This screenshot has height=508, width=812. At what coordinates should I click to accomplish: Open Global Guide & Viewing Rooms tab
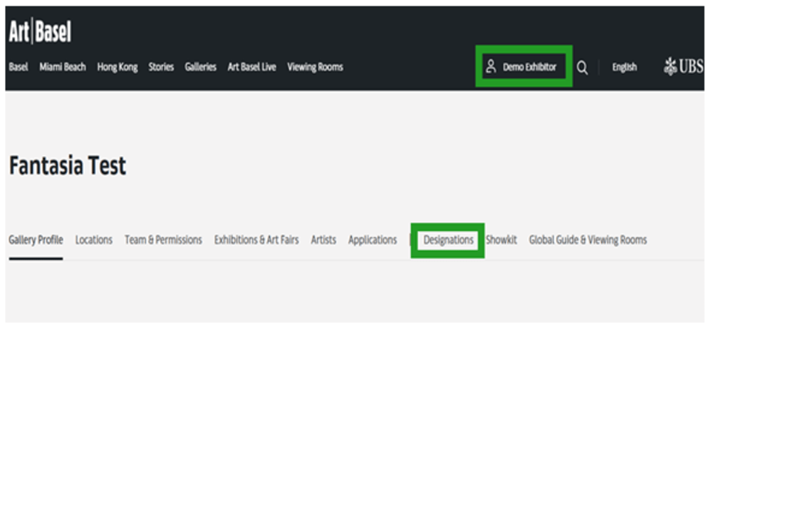click(x=588, y=240)
